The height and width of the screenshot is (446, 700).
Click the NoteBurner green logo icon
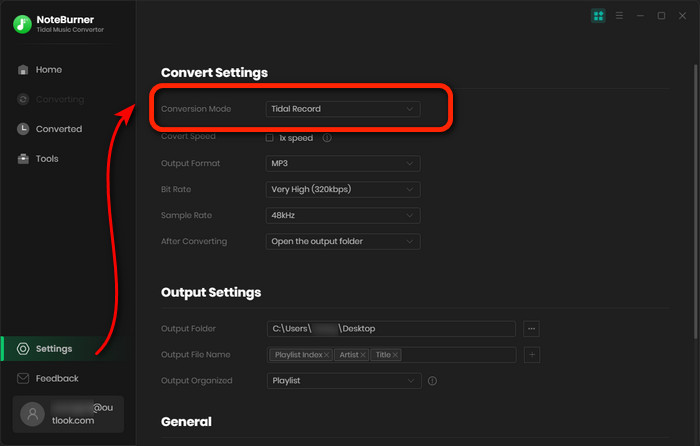(x=22, y=24)
